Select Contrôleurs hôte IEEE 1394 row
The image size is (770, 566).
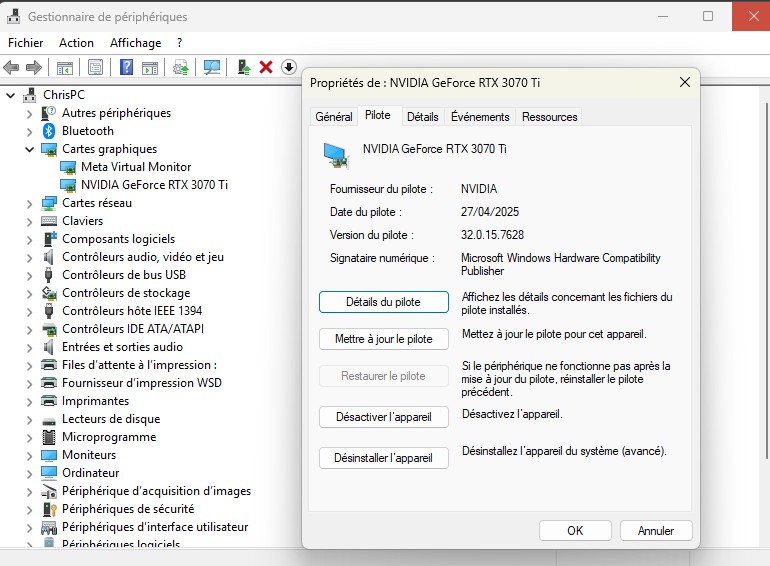pos(132,311)
